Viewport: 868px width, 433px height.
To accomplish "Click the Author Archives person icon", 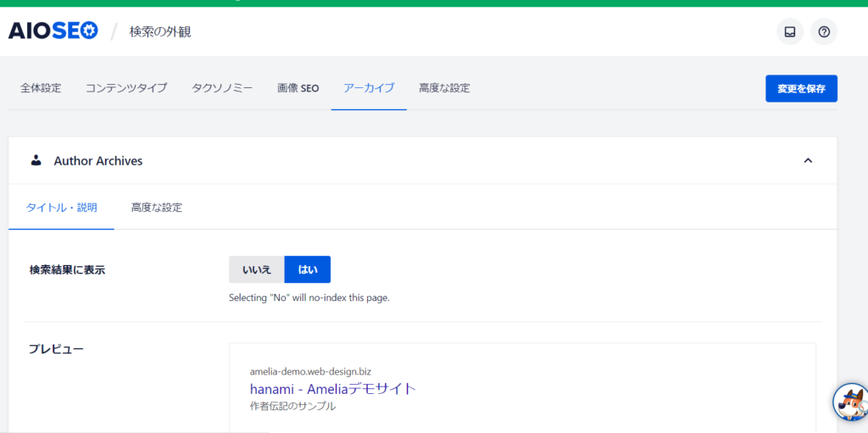I will [x=36, y=160].
